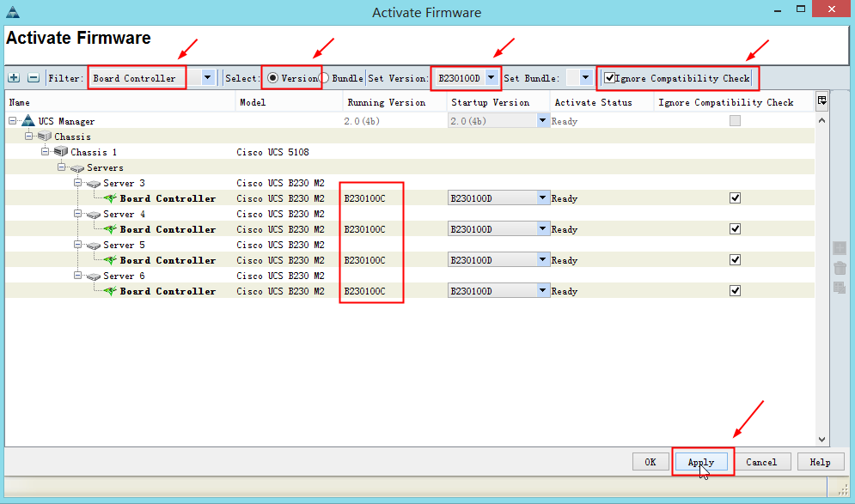This screenshot has height=504, width=855.
Task: Toggle the toolbar Ignore Compatibility Check checkbox
Action: coord(609,78)
